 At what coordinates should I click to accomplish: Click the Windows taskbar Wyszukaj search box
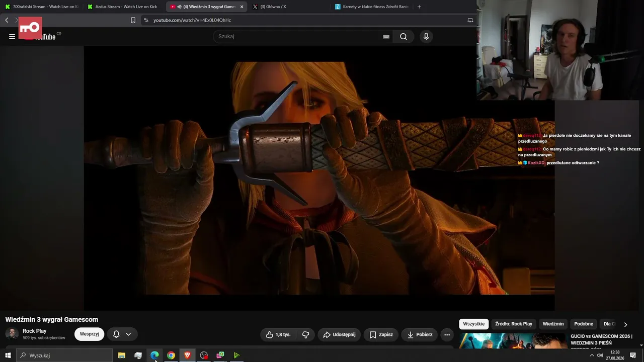tap(64, 355)
